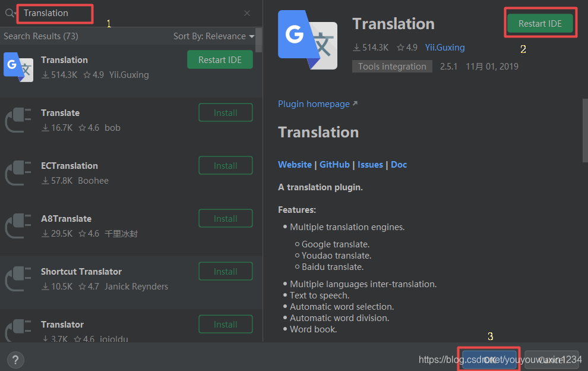
Task: Select the Translation plugin list icon
Action: (18, 67)
